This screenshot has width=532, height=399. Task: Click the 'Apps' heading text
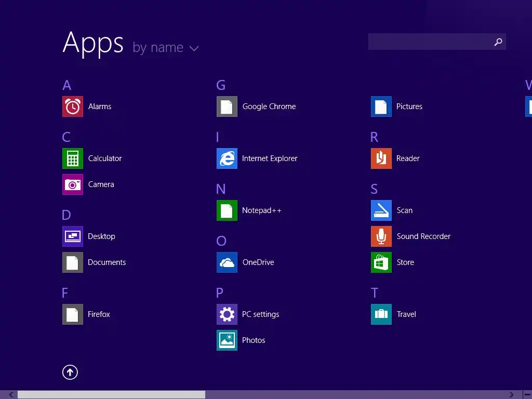click(x=94, y=43)
